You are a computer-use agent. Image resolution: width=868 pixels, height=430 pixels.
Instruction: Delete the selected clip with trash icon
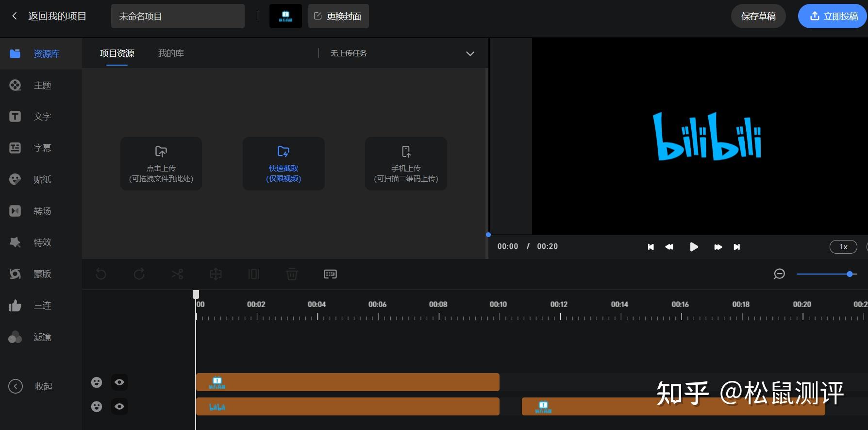coord(292,274)
